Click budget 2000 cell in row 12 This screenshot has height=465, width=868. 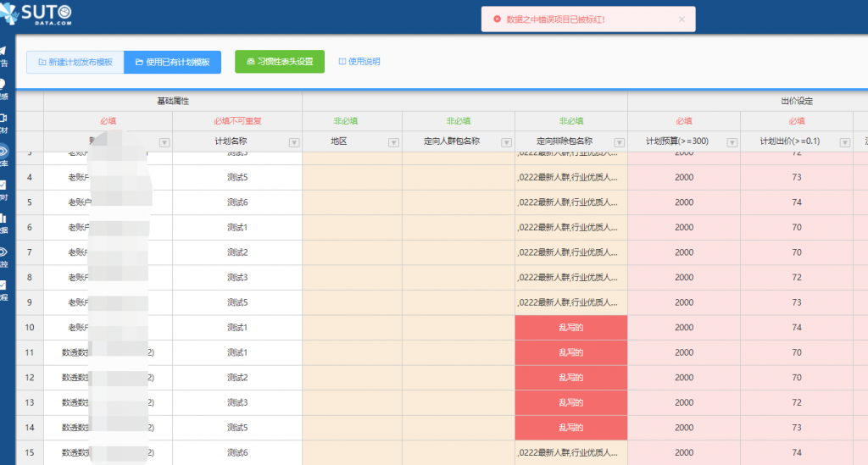click(x=684, y=378)
